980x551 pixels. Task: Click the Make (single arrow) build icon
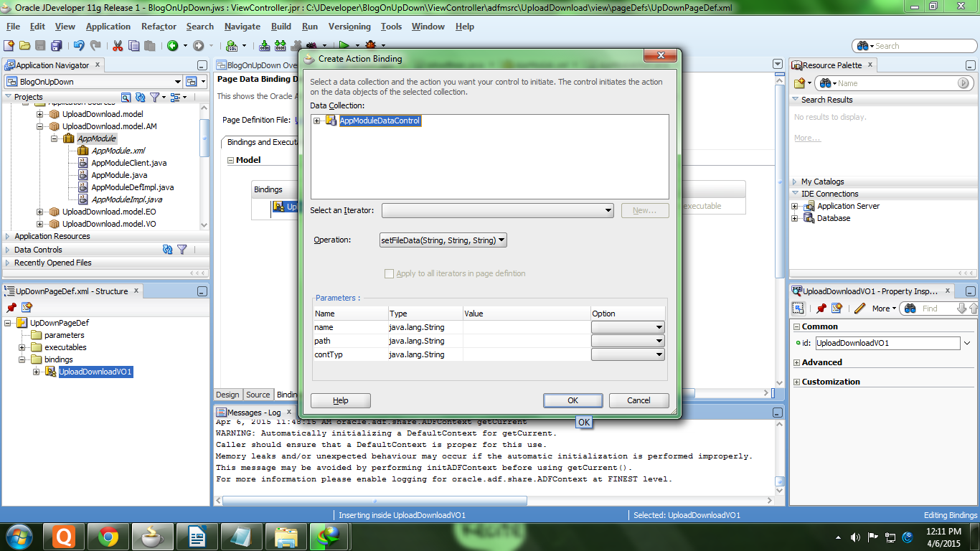pos(264,46)
